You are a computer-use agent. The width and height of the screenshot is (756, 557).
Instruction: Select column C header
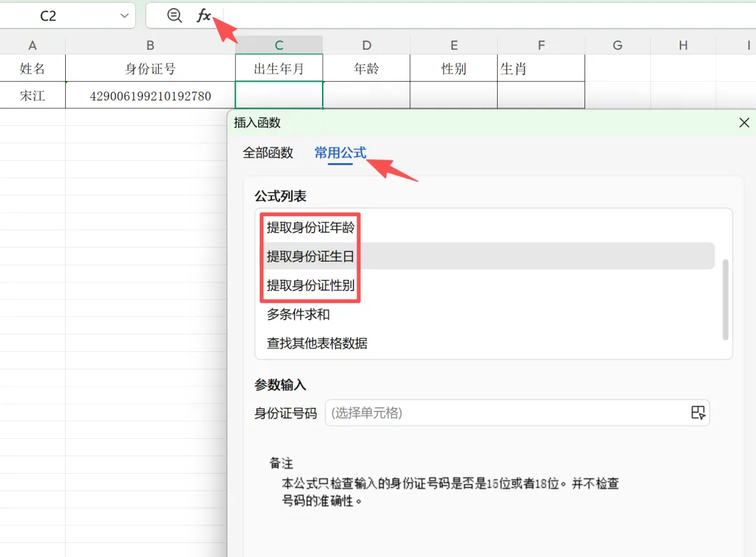point(279,45)
